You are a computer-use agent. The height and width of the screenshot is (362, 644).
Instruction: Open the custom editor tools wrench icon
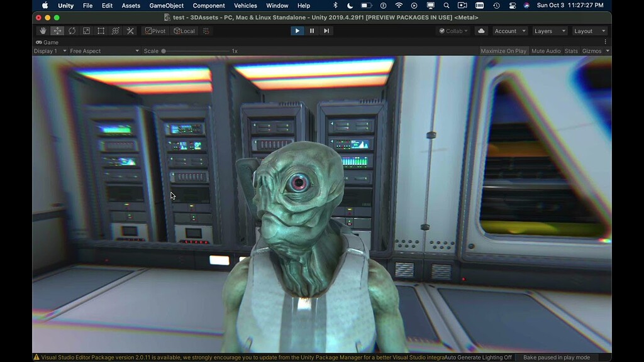[x=130, y=30]
